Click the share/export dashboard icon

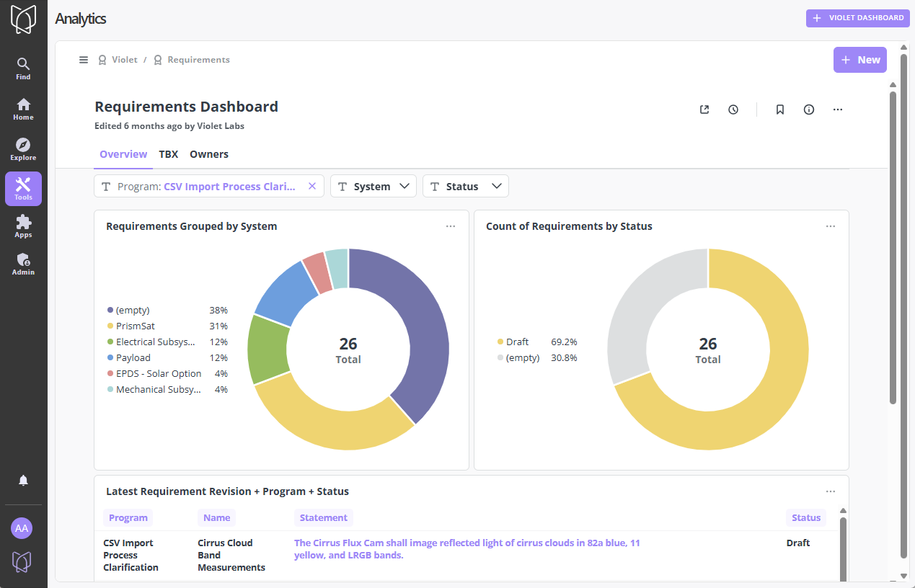point(704,110)
